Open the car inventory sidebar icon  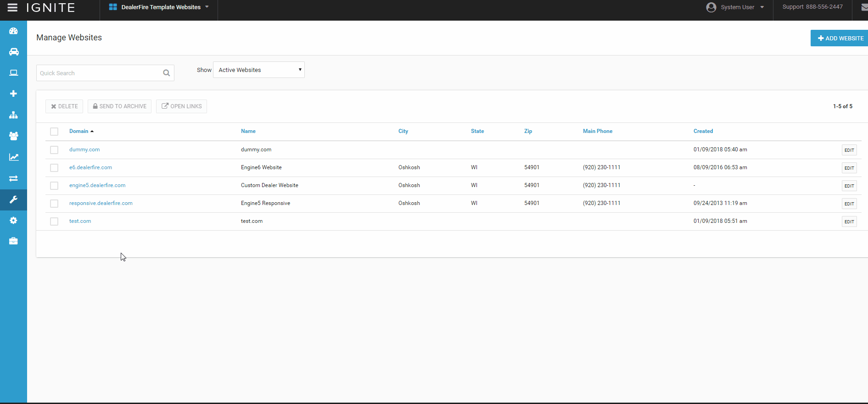pos(13,52)
